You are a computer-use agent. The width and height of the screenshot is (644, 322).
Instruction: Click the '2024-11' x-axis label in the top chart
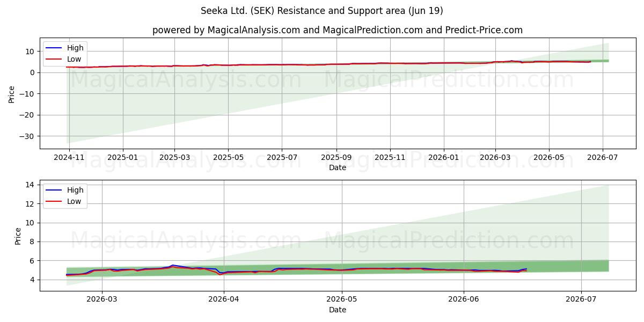pyautogui.click(x=70, y=158)
